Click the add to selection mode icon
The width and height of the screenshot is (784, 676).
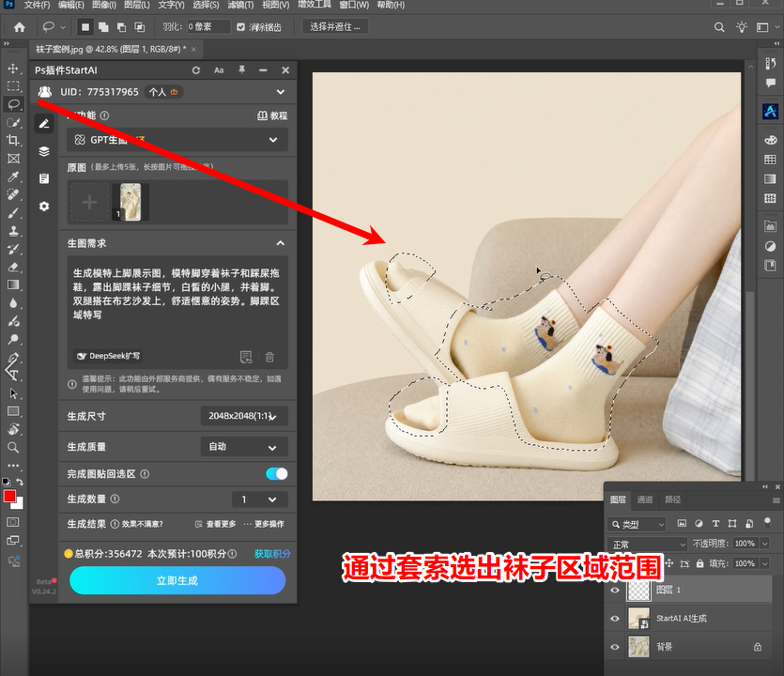(103, 27)
